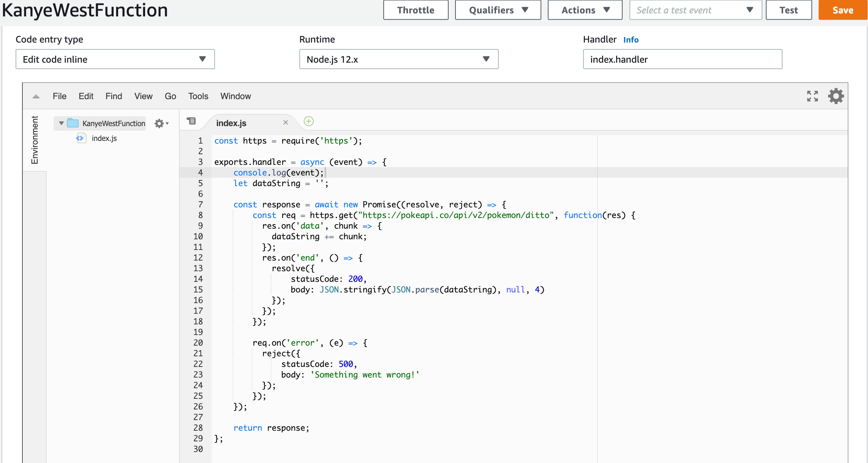The image size is (868, 463).
Task: Toggle the Environment side panel
Action: (35, 140)
